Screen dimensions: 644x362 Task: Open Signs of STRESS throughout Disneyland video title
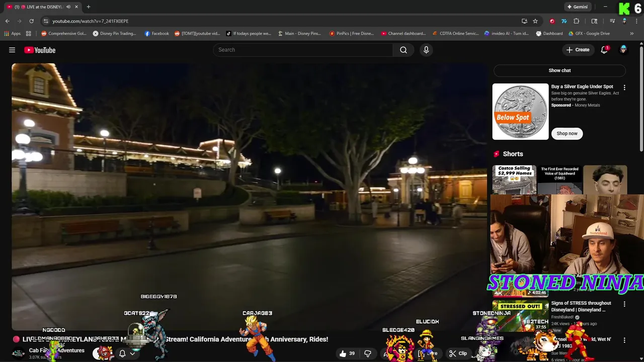581,306
